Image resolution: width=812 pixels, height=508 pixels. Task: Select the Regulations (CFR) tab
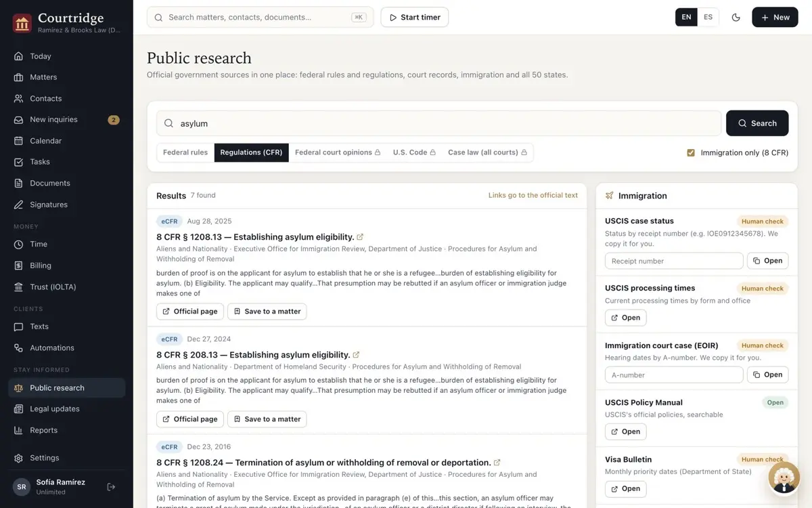coord(251,152)
